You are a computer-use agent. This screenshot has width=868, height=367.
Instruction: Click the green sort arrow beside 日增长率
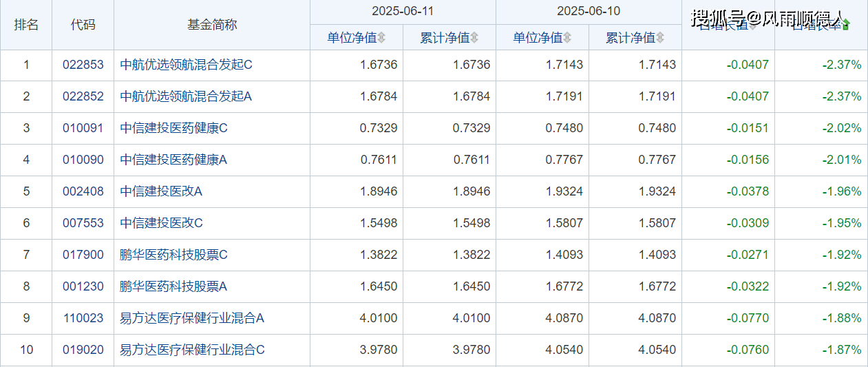[845, 25]
